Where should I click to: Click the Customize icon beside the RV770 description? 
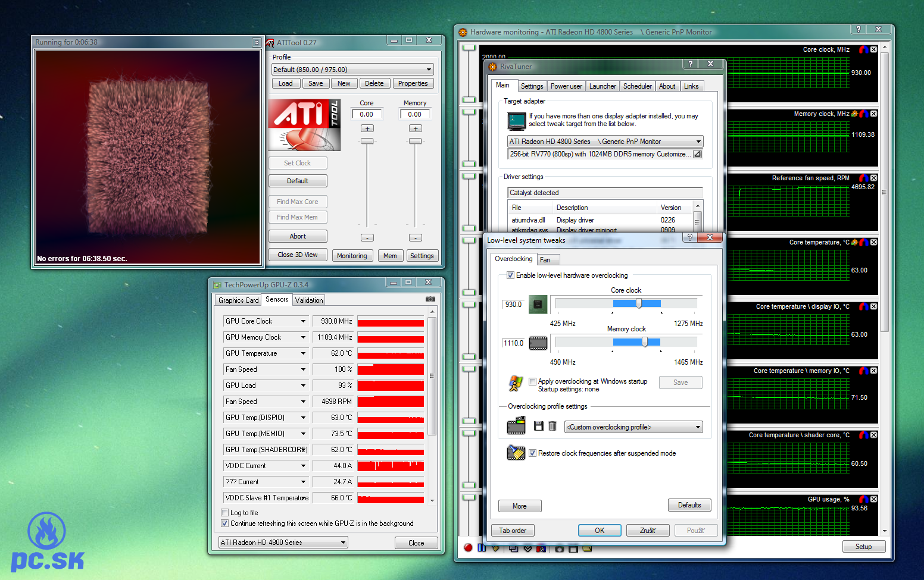point(697,154)
